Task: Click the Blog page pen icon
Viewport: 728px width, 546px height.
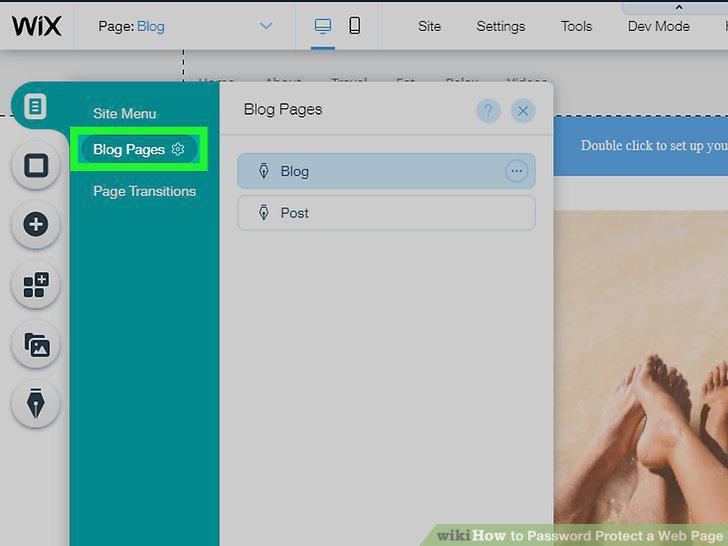Action: click(x=263, y=171)
